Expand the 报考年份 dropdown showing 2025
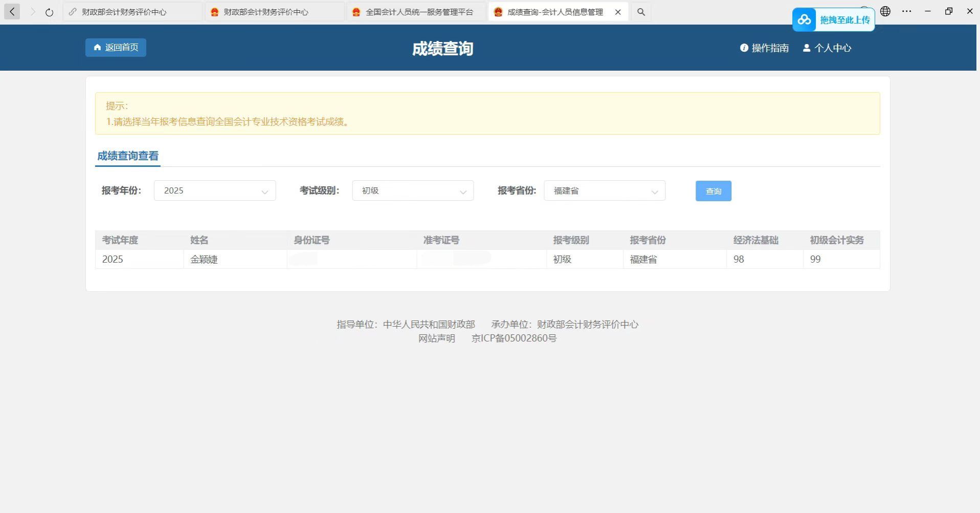Screen dimensions: 980x513 click(x=215, y=191)
